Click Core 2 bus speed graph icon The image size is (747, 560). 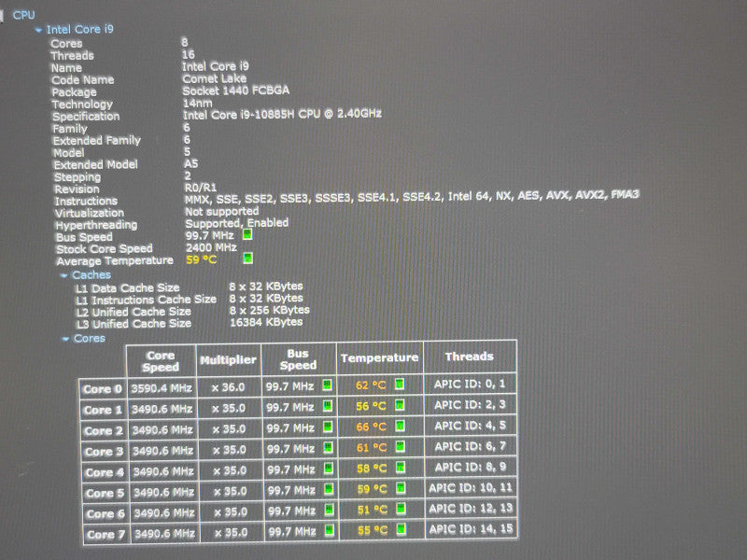pyautogui.click(x=328, y=427)
